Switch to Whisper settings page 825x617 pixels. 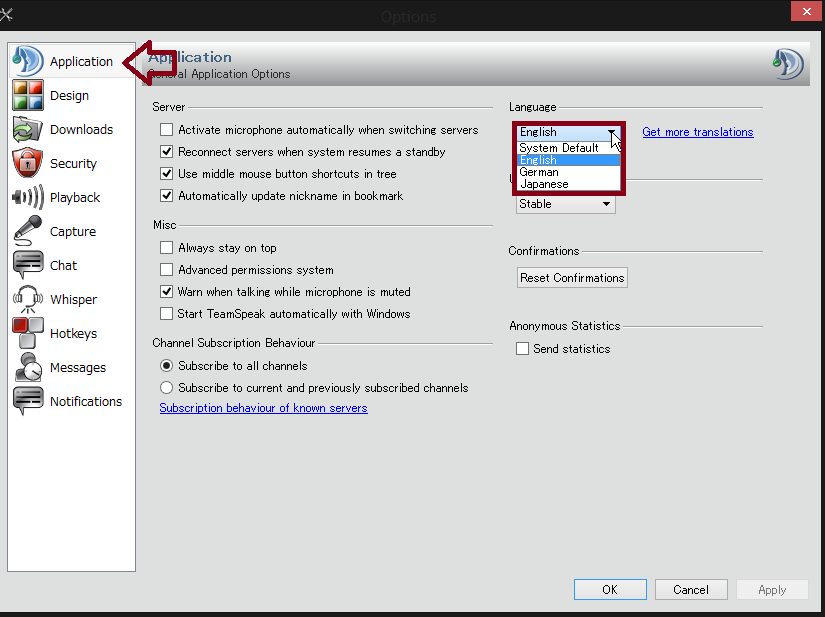(73, 299)
